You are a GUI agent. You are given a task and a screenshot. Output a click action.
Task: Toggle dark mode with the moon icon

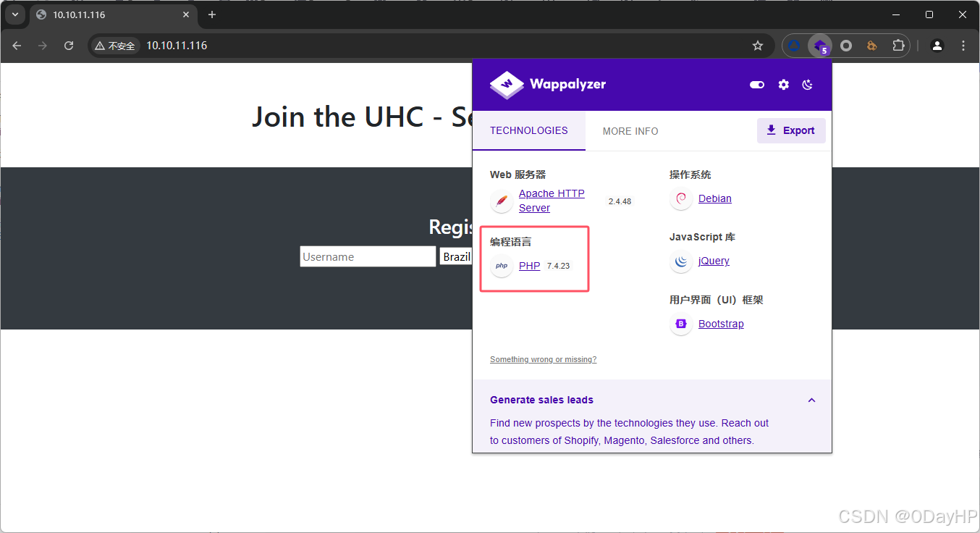(807, 85)
